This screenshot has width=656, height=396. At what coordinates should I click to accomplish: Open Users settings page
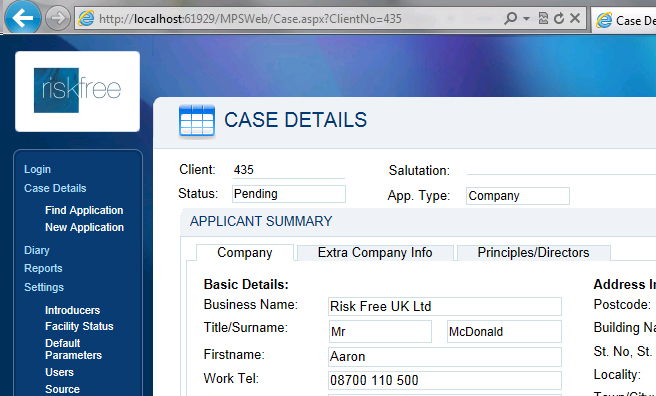tap(59, 372)
